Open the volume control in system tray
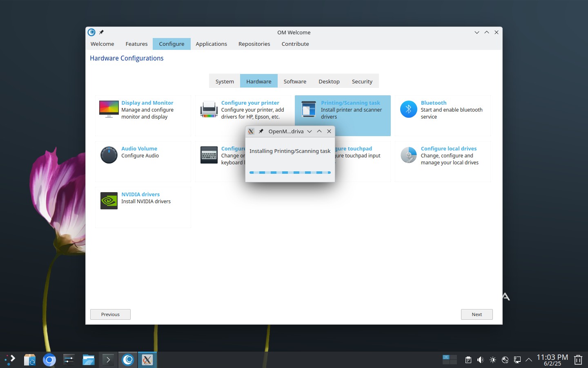Image resolution: width=588 pixels, height=368 pixels. (x=480, y=360)
